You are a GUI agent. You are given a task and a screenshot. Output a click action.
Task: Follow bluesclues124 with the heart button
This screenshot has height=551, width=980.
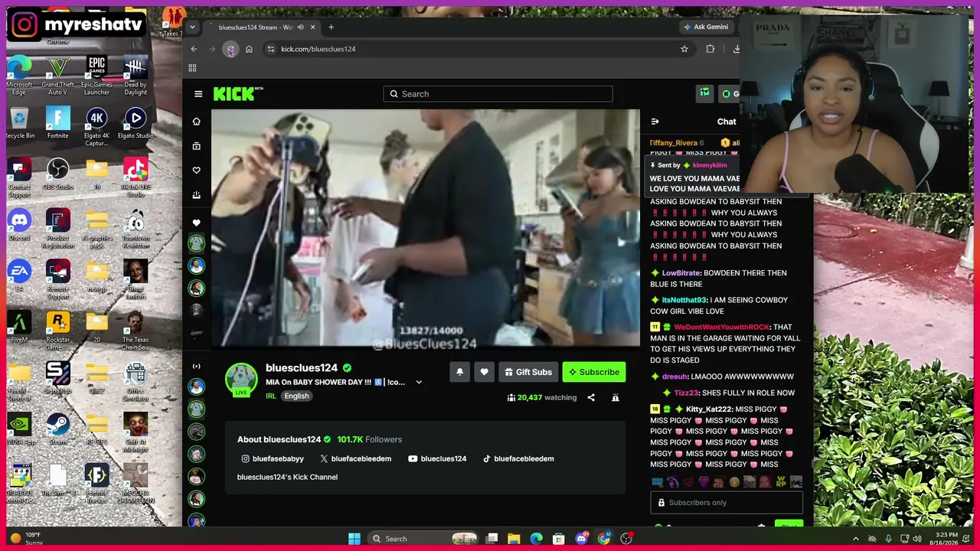484,372
